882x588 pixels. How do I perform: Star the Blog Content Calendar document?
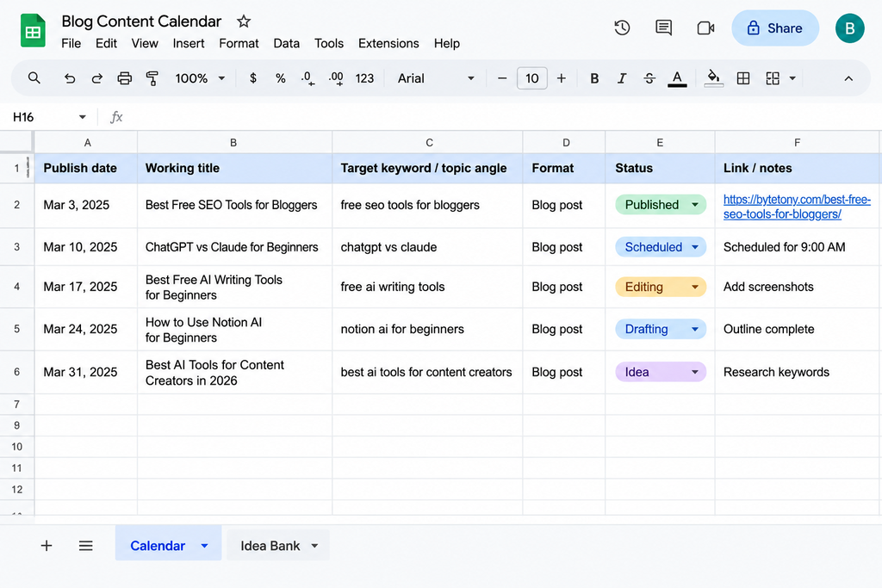[244, 22]
